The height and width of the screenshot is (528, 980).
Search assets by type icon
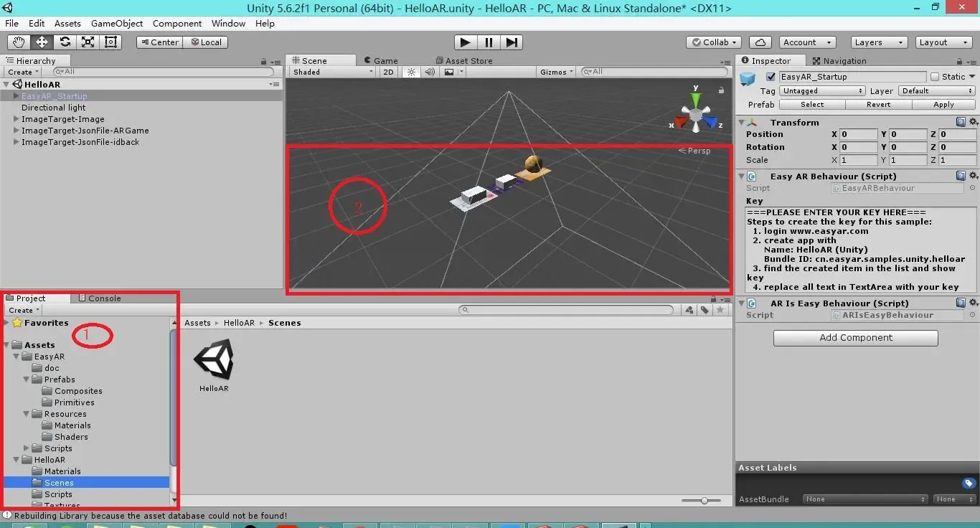pos(689,310)
